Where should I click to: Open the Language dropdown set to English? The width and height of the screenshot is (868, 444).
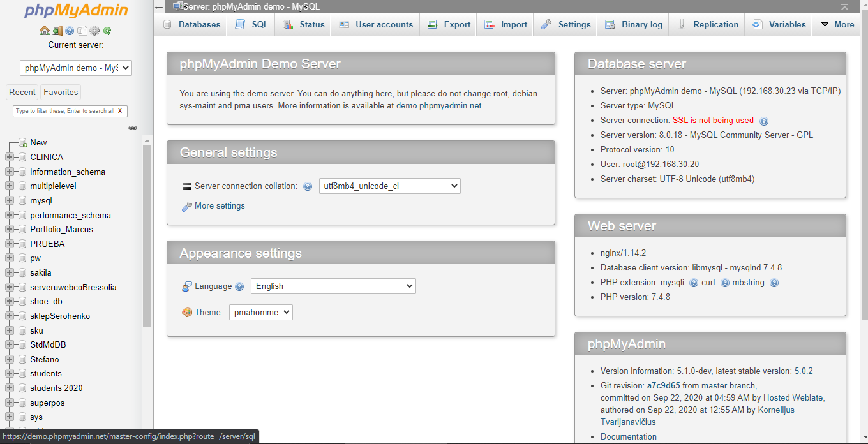[x=333, y=286]
